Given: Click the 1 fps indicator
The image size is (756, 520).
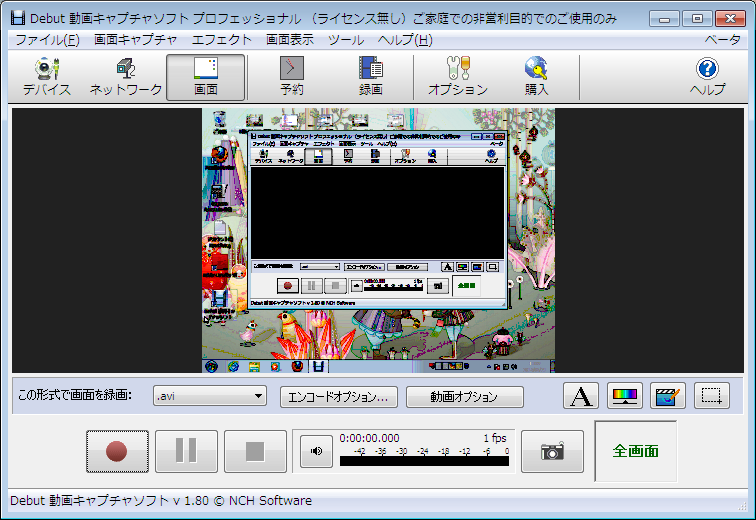Looking at the screenshot, I should (x=495, y=438).
